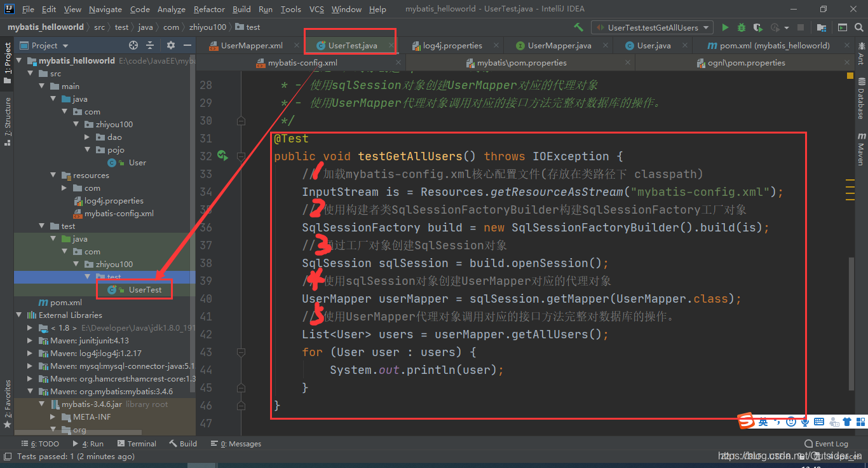Screen dimensions: 868x468
Task: Expand Maven: junit:junit:4.13 library
Action: 31,341
